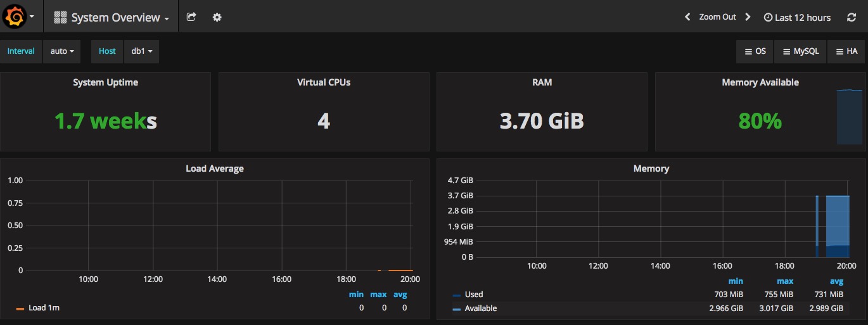Open the Grafana logo main menu

pos(20,16)
